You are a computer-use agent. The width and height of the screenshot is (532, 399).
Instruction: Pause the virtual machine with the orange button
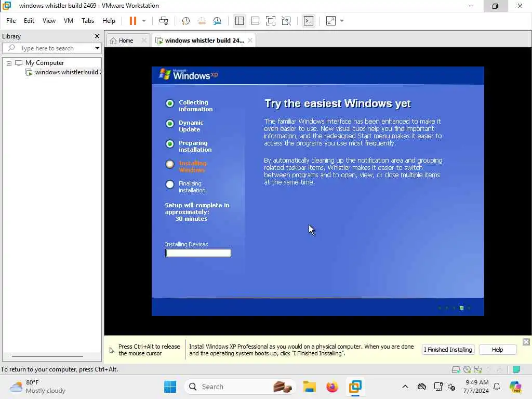tap(132, 21)
